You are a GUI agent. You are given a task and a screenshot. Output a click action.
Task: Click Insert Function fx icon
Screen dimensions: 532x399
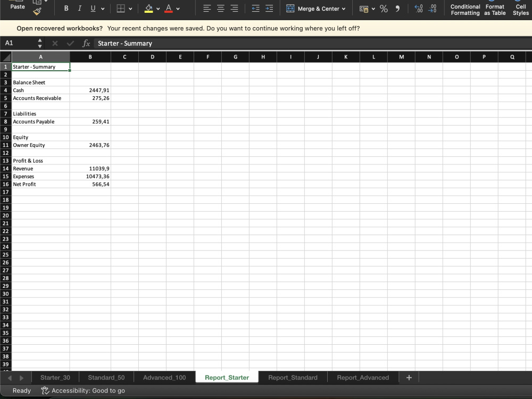[86, 43]
